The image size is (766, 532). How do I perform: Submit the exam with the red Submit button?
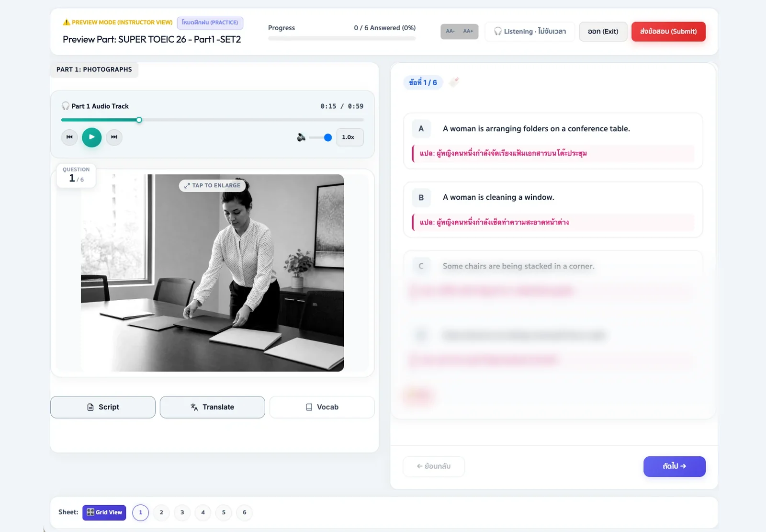point(668,32)
